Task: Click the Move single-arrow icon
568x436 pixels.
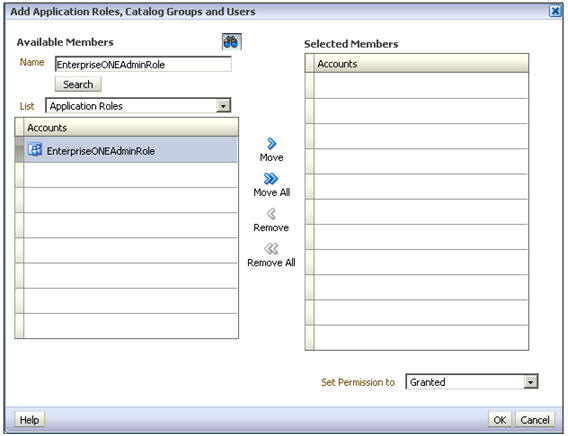Action: pos(271,144)
